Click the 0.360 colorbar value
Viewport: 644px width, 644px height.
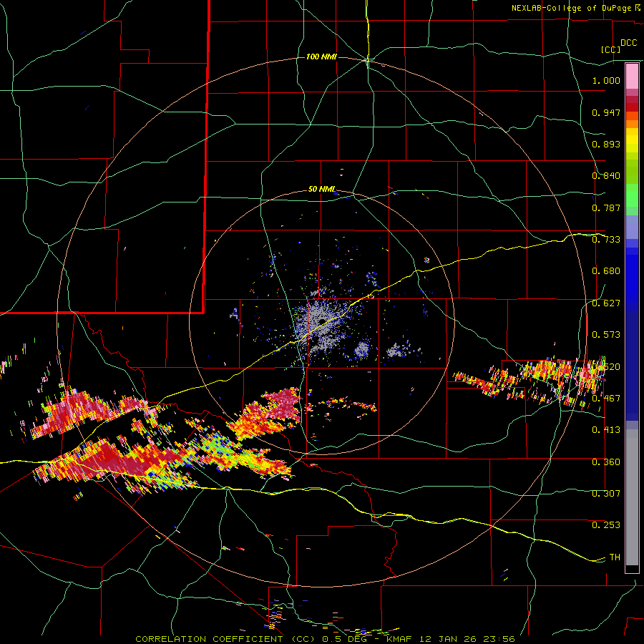tap(606, 462)
